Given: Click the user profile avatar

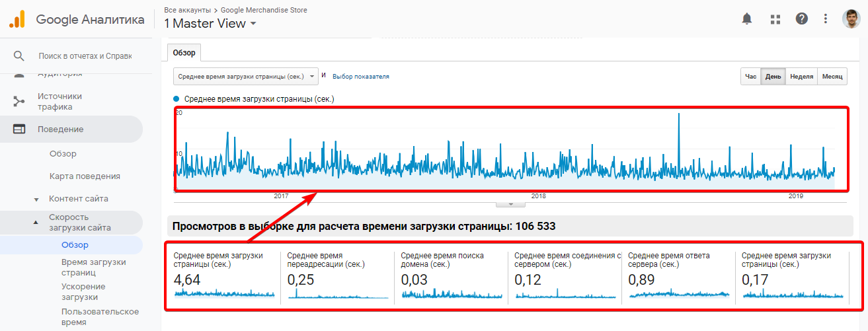Looking at the screenshot, I should click(851, 19).
